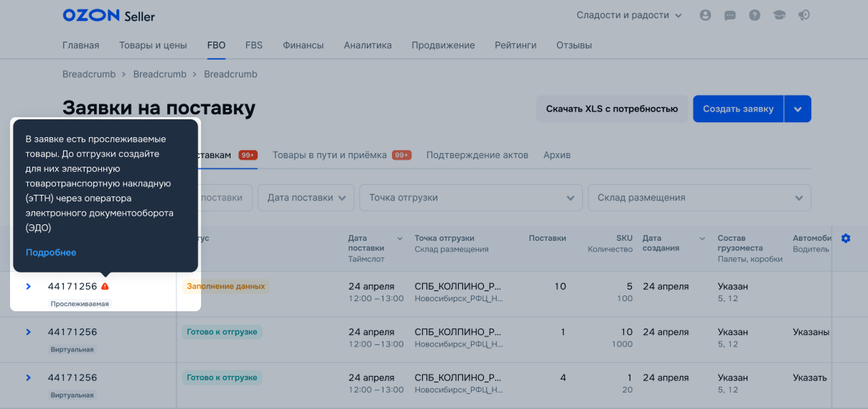Screen dimensions: 868x409
Task: Expand the third supply request row
Action: (29, 378)
